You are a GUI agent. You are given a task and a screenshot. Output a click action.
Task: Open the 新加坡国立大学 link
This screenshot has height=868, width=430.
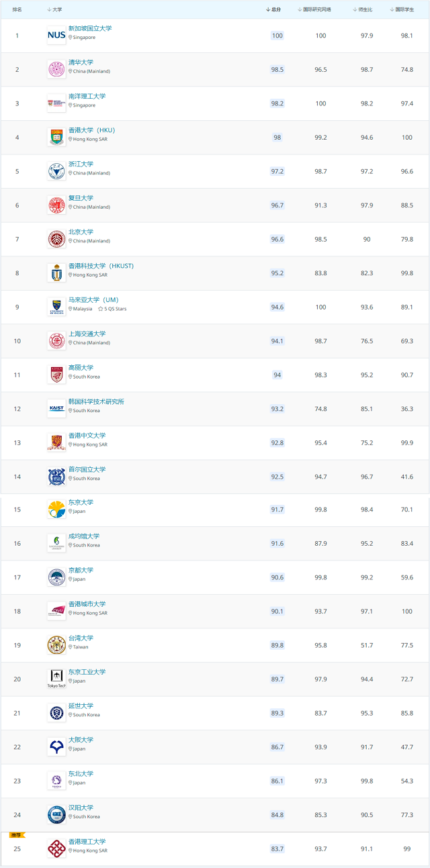pos(90,28)
